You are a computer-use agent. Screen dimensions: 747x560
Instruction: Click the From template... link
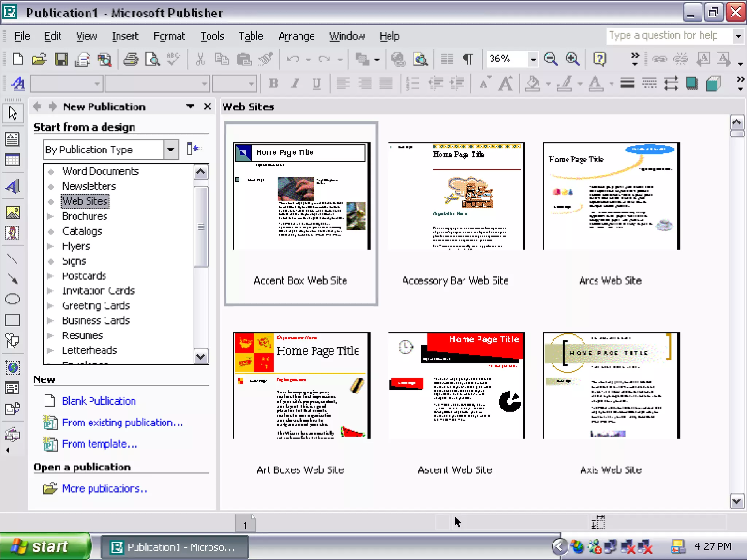99,444
